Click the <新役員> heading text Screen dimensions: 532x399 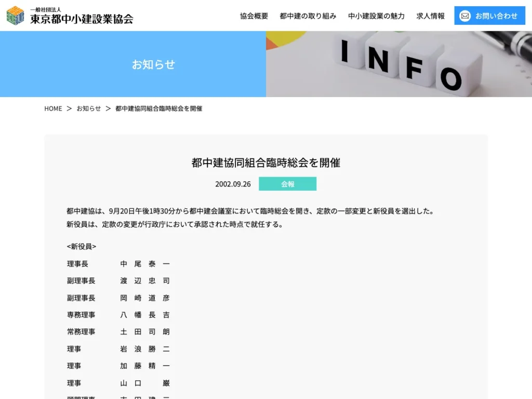[82, 246]
